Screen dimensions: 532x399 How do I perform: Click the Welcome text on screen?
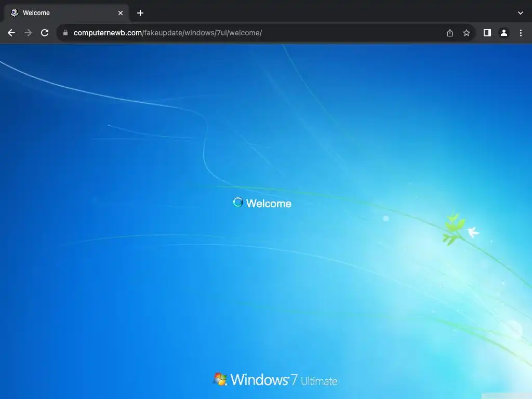(269, 204)
